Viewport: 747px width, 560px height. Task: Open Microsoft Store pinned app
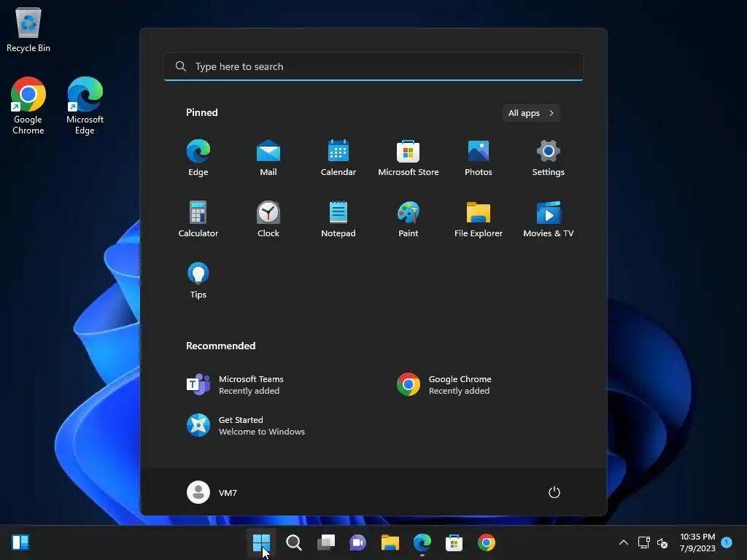(409, 158)
